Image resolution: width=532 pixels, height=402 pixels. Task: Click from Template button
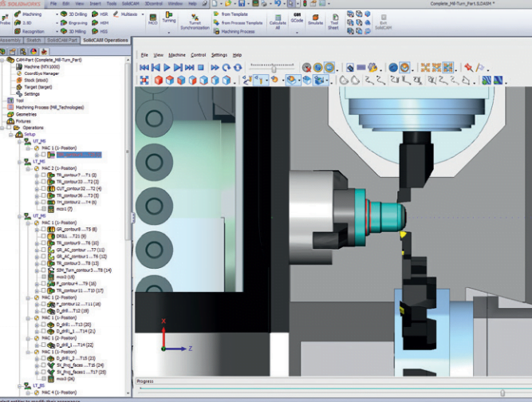231,14
